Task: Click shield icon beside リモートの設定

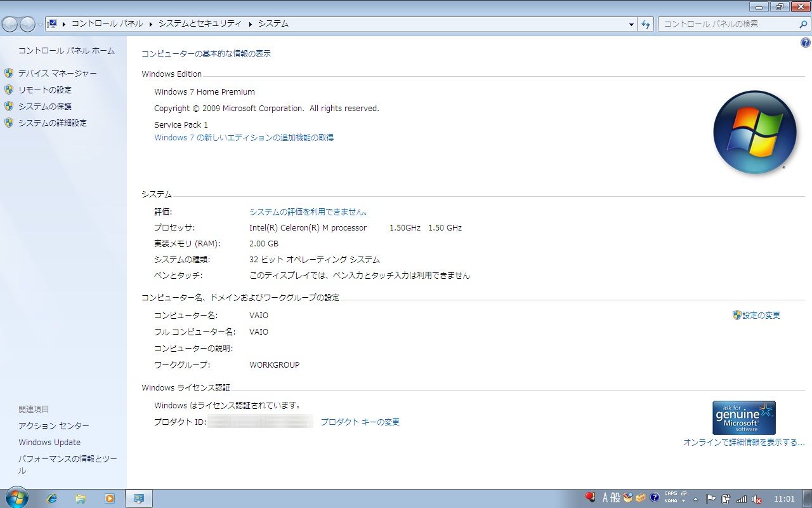Action: 9,90
